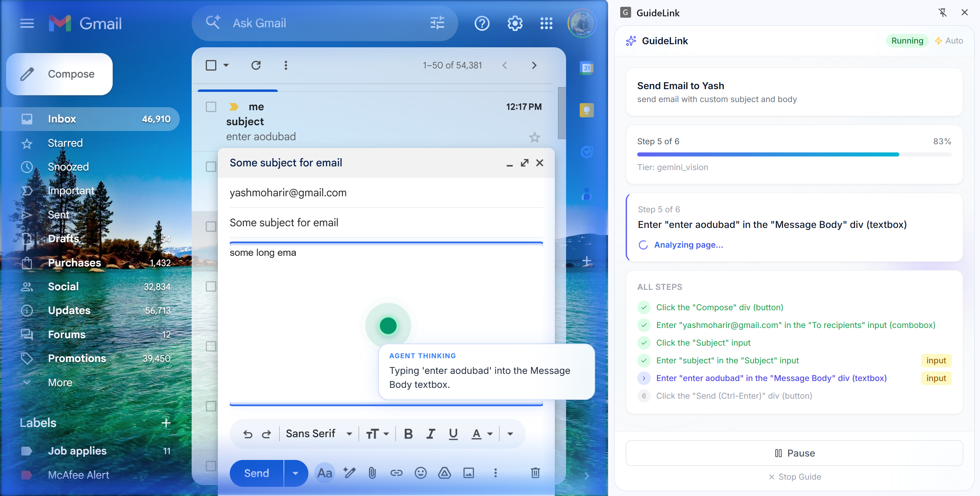Discard draft with trash icon
980x496 pixels.
click(x=535, y=473)
